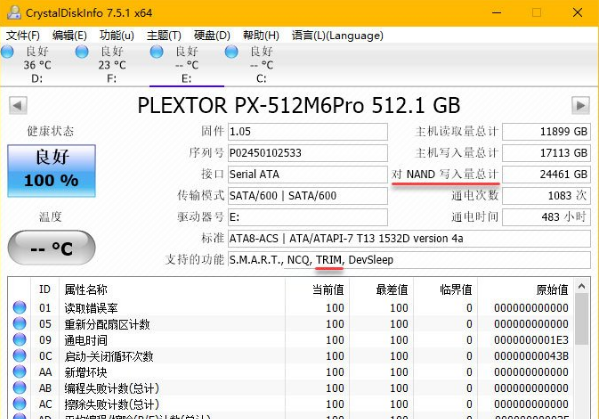Image resolution: width=599 pixels, height=419 pixels.
Task: Click the supported features field with TRIM
Action: 409,260
